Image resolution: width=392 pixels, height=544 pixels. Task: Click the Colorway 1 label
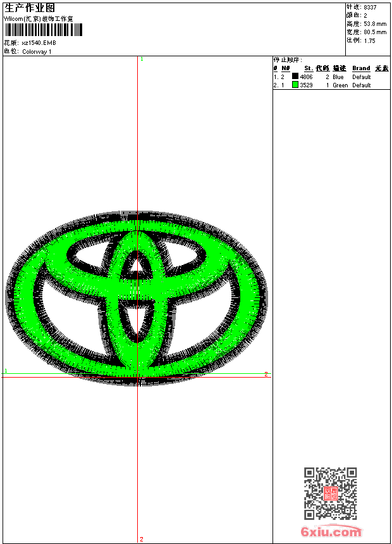(x=37, y=52)
